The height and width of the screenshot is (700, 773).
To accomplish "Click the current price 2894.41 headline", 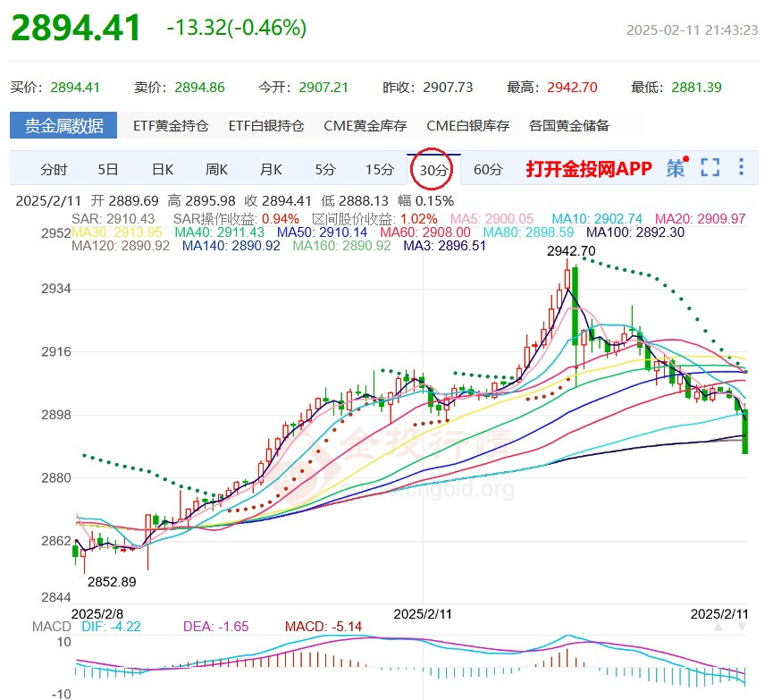I will pyautogui.click(x=76, y=28).
